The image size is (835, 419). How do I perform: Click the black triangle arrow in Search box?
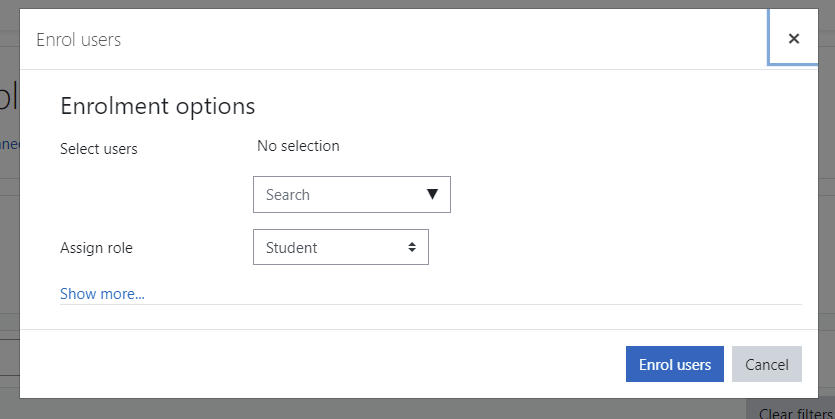pos(432,194)
